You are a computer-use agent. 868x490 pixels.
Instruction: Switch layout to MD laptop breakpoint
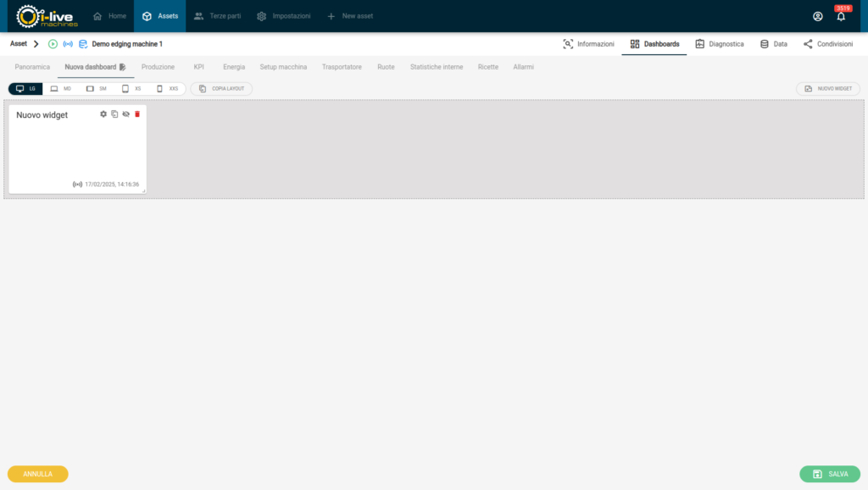[x=61, y=88]
